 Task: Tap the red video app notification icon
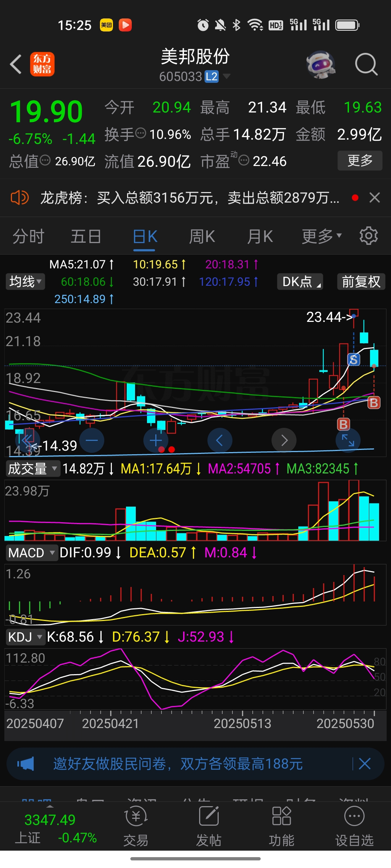[125, 25]
